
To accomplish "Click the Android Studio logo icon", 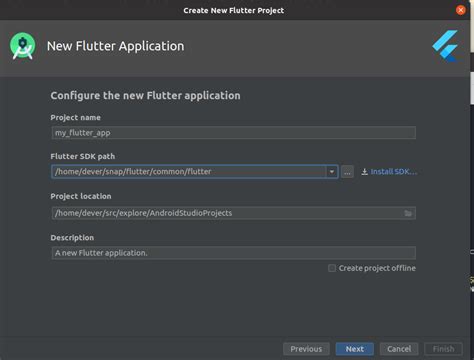I will 23,46.
